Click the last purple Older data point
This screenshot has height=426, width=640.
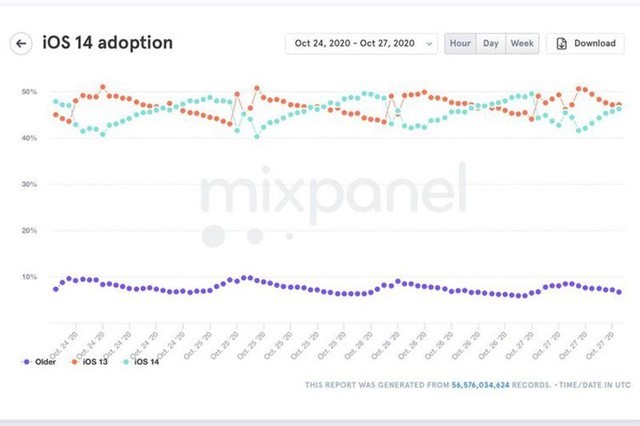click(x=619, y=292)
